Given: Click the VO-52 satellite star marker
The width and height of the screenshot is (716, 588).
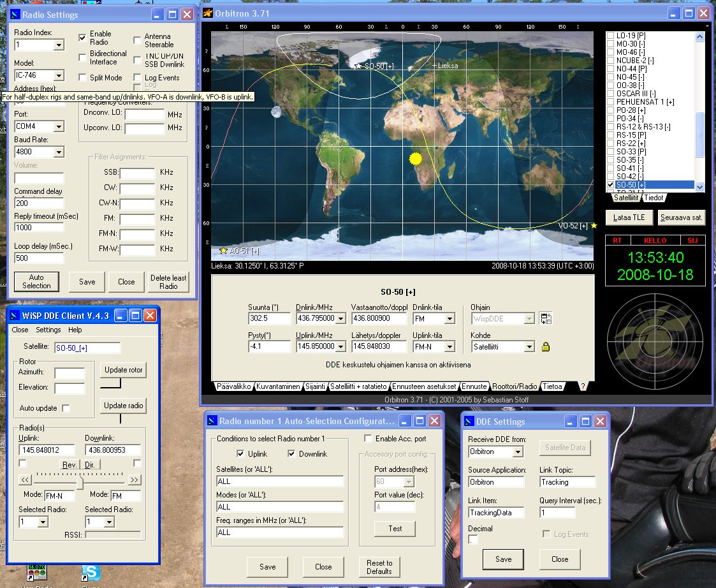Looking at the screenshot, I should click(x=594, y=226).
